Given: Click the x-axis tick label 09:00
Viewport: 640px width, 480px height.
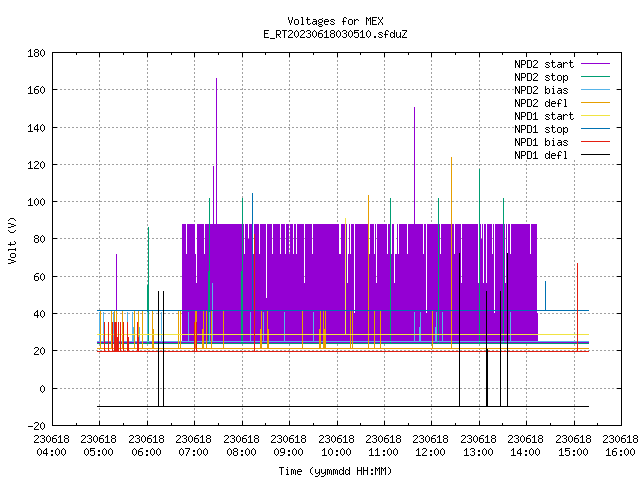Looking at the screenshot, I should 289,452.
